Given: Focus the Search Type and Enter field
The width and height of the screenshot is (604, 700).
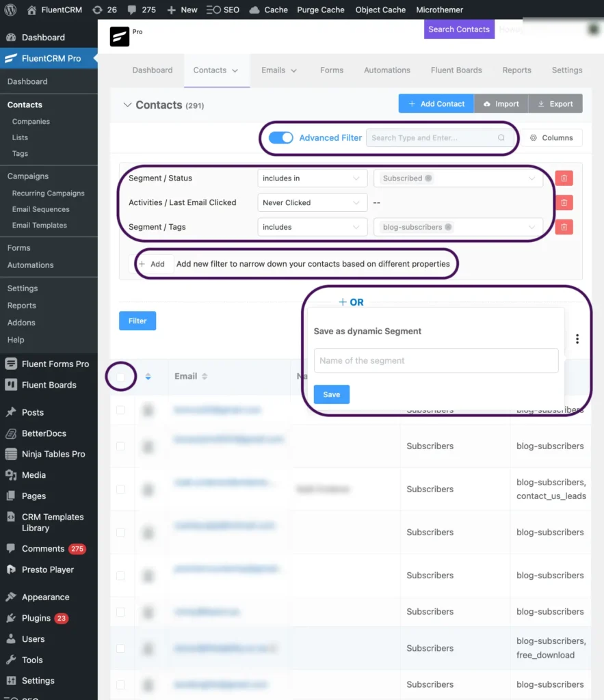Looking at the screenshot, I should pyautogui.click(x=438, y=137).
